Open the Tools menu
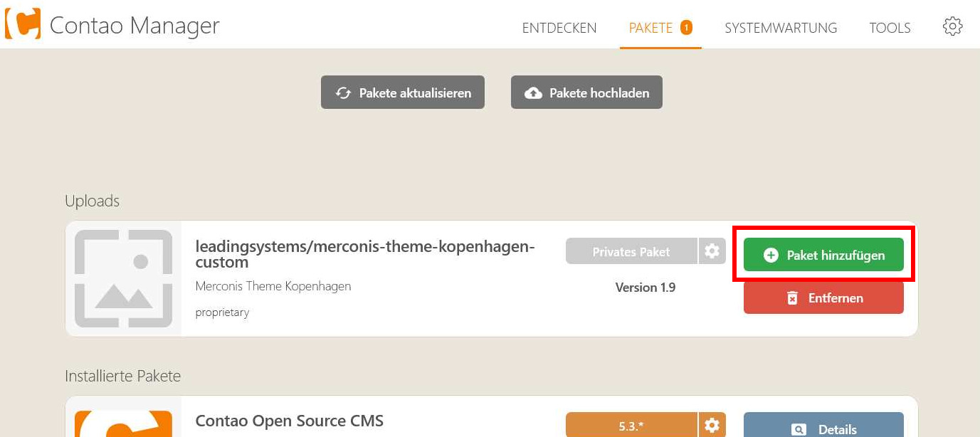Screen dimensions: 980x437 [890, 28]
